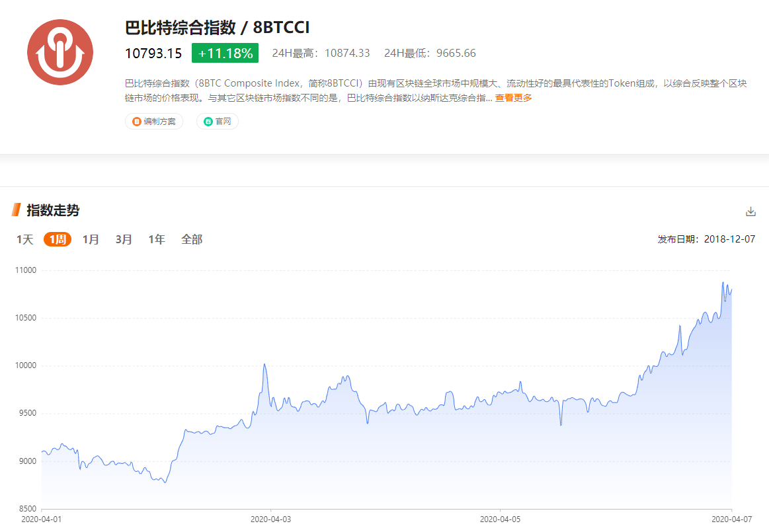The width and height of the screenshot is (769, 532).
Task: Open the 编制方案 link button
Action: 154,121
